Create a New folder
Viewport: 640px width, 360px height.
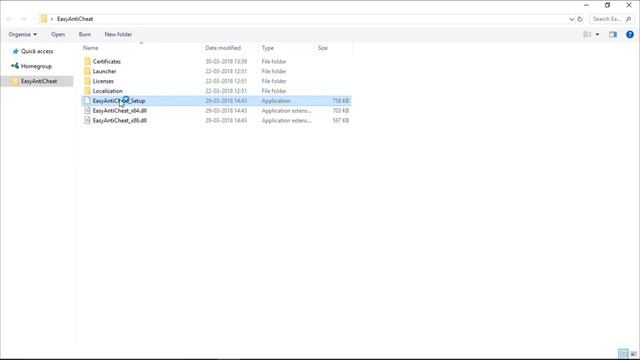[x=118, y=34]
